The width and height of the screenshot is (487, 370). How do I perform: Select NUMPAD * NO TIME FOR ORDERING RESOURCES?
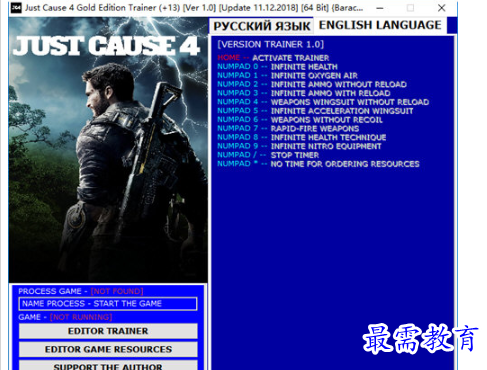[318, 164]
